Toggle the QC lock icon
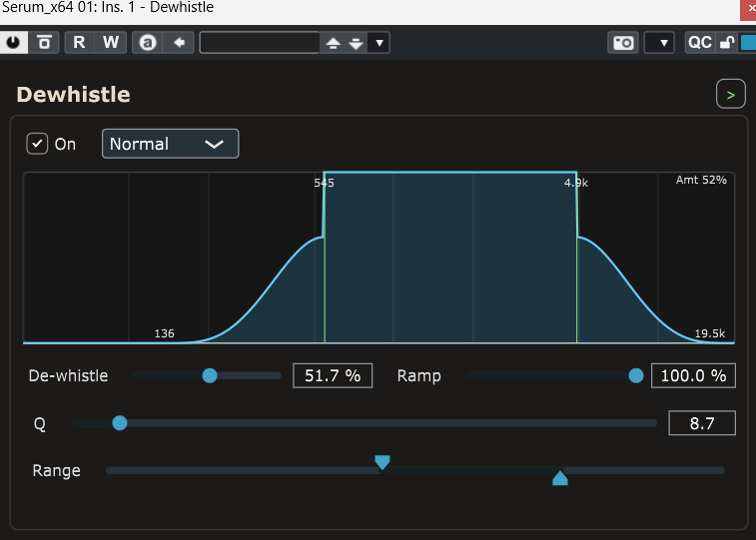 pyautogui.click(x=727, y=42)
